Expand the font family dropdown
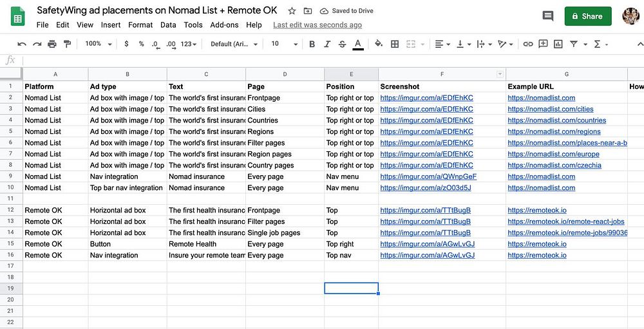 point(234,44)
